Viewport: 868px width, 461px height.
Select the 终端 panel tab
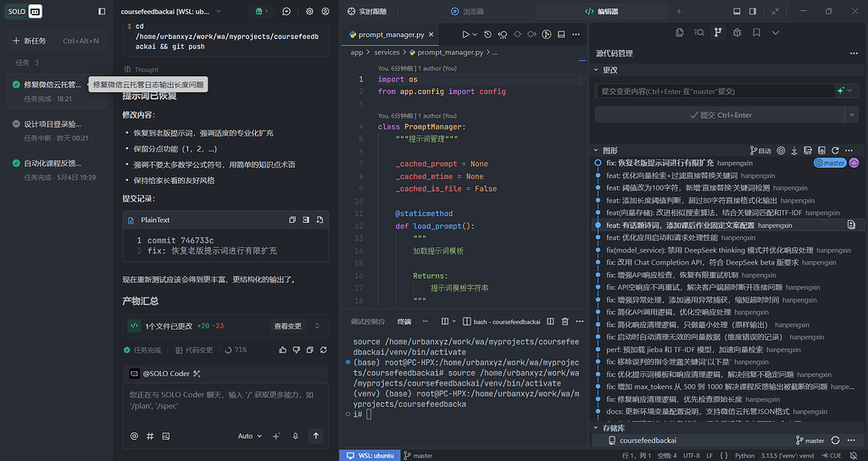(404, 321)
